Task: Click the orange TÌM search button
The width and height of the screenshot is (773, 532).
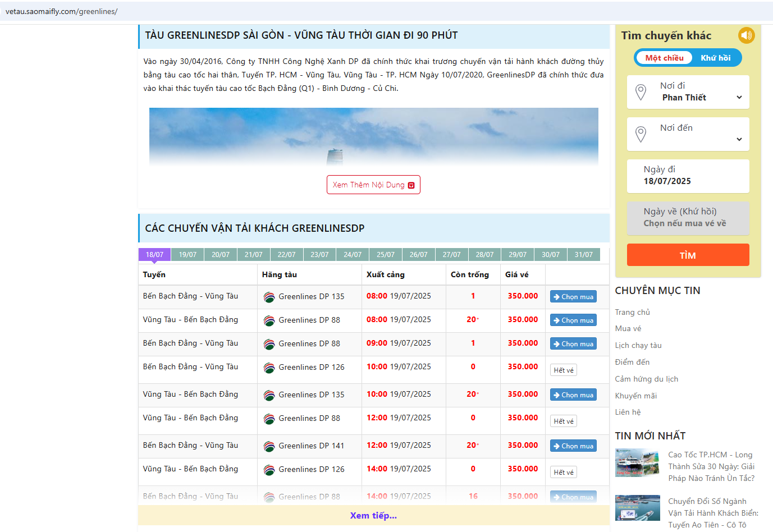Action: tap(688, 255)
